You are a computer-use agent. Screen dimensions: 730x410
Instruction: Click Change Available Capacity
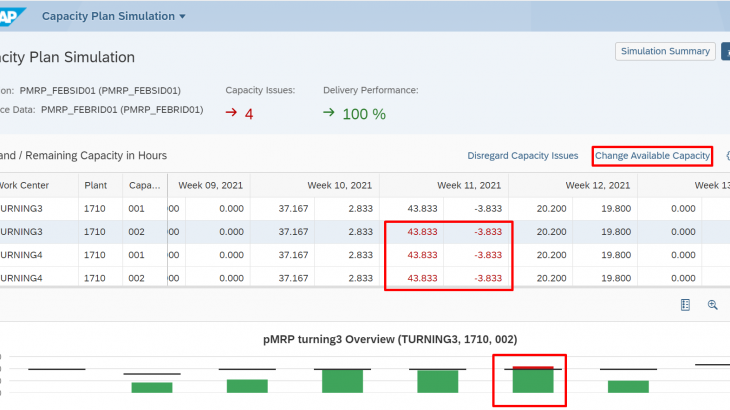[x=652, y=156]
